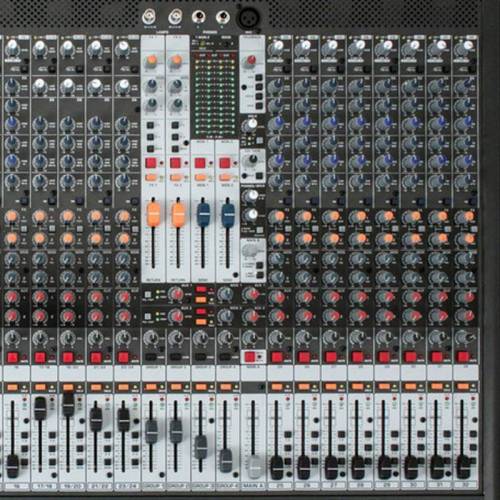Viewport: 500px width, 500px height.
Task: Adjust the GROUP 1 pan knob
Action: tap(151, 338)
